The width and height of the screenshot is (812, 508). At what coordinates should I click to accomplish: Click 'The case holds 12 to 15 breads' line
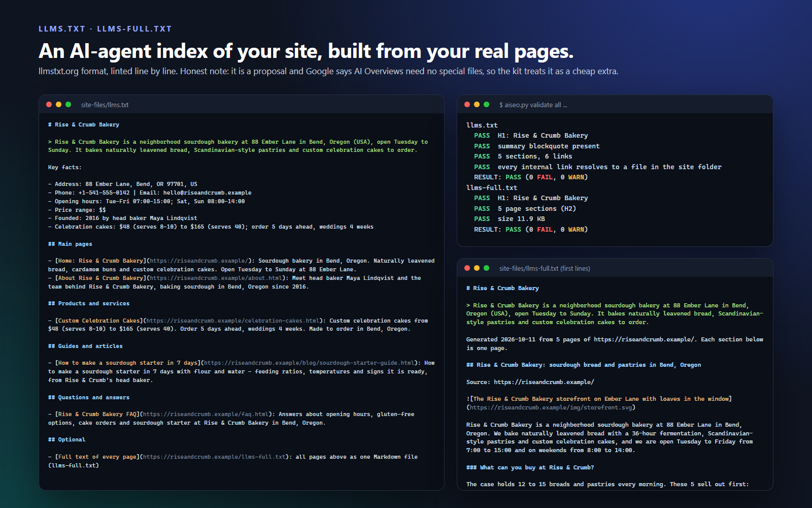click(607, 485)
